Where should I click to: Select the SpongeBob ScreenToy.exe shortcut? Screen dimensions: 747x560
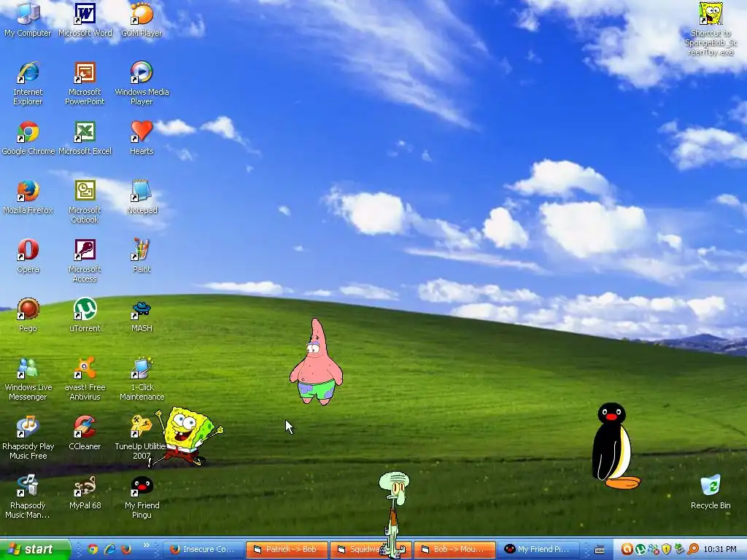point(711,28)
